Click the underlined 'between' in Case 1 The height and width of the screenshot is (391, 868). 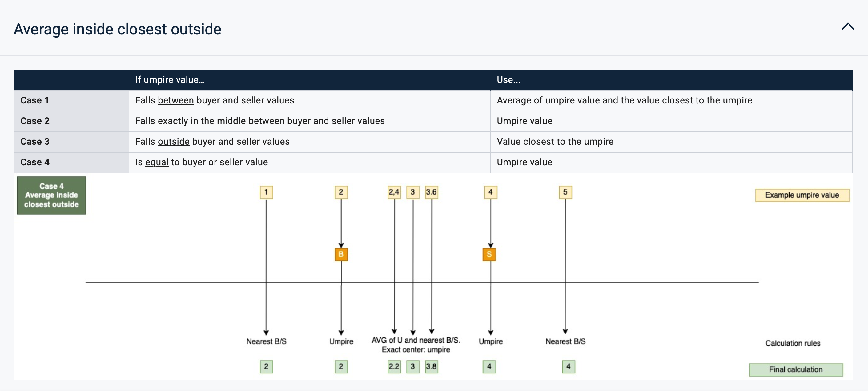(175, 100)
